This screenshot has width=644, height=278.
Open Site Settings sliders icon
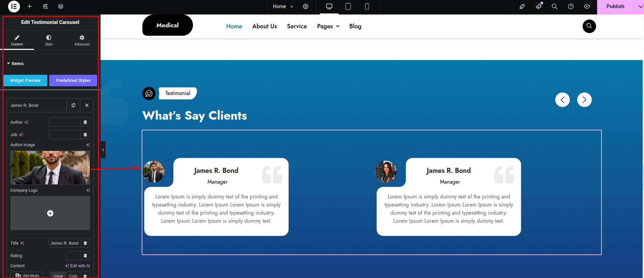coord(45,6)
